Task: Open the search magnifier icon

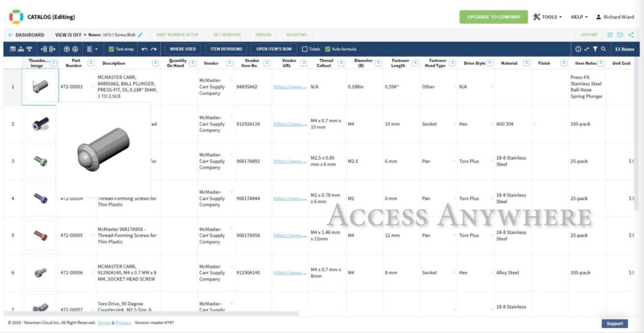Action: [x=603, y=49]
